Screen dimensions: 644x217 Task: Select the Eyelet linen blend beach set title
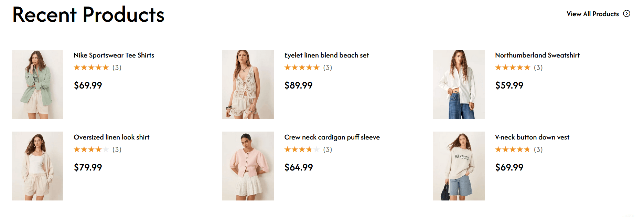point(326,55)
